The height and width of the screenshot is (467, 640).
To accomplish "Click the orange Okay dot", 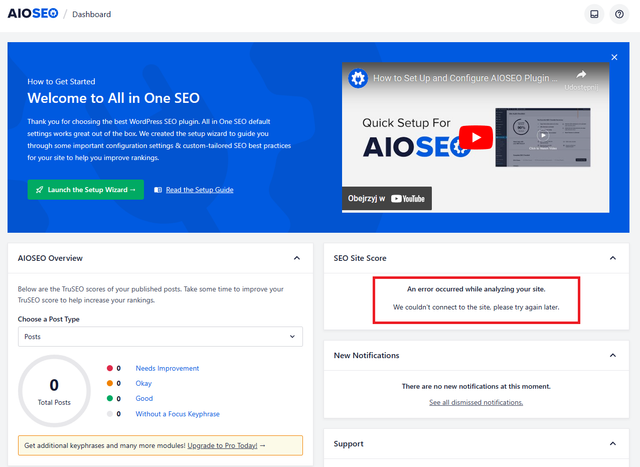I will (x=110, y=383).
